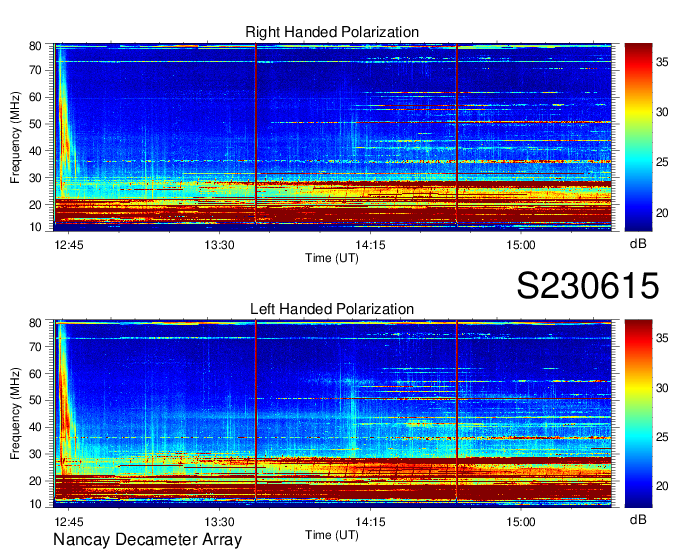
Task: Click the top colorbar's 20 dB tick
Action: point(662,212)
